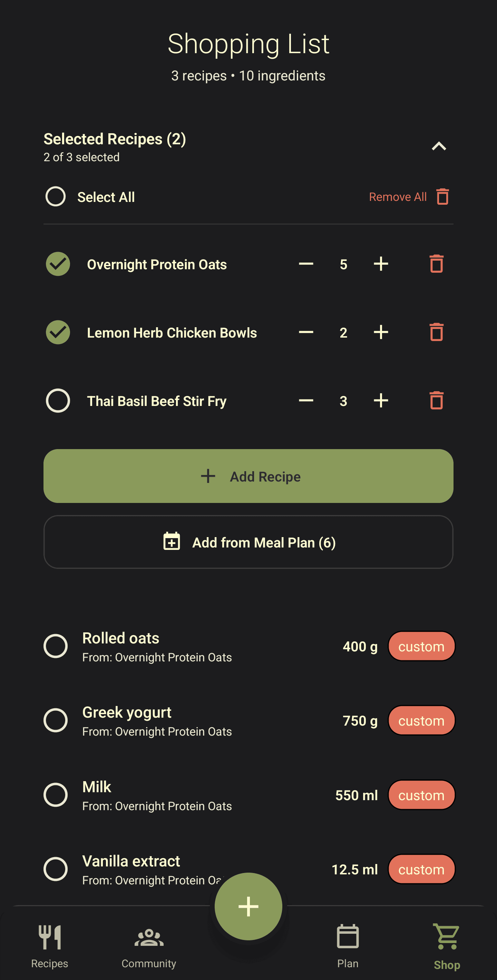Decrease servings for Thai Basil Beef Stir Fry

tap(306, 400)
